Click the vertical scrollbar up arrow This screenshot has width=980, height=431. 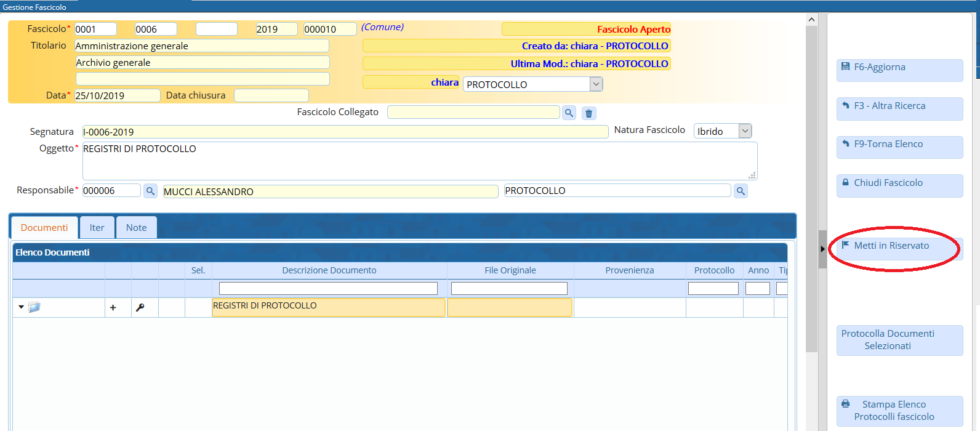(x=811, y=20)
